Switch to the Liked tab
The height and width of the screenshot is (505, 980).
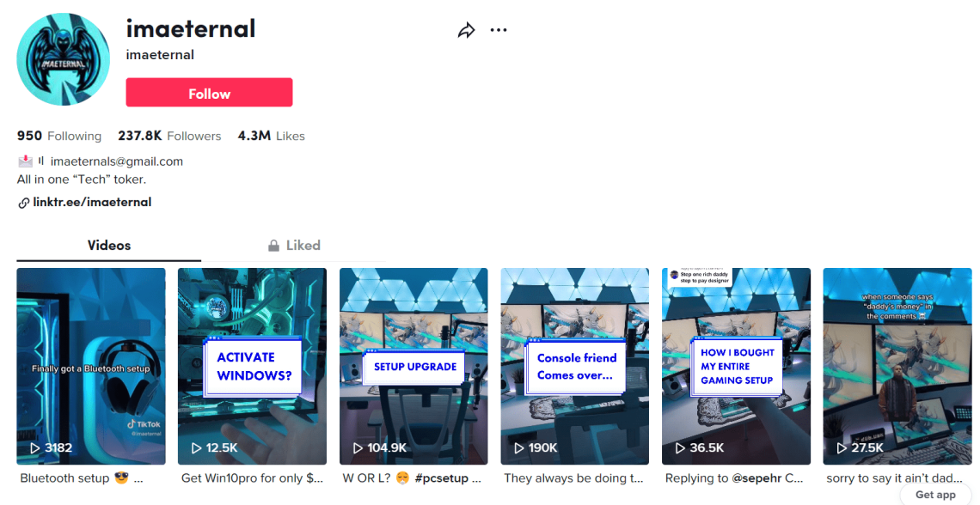tap(294, 246)
